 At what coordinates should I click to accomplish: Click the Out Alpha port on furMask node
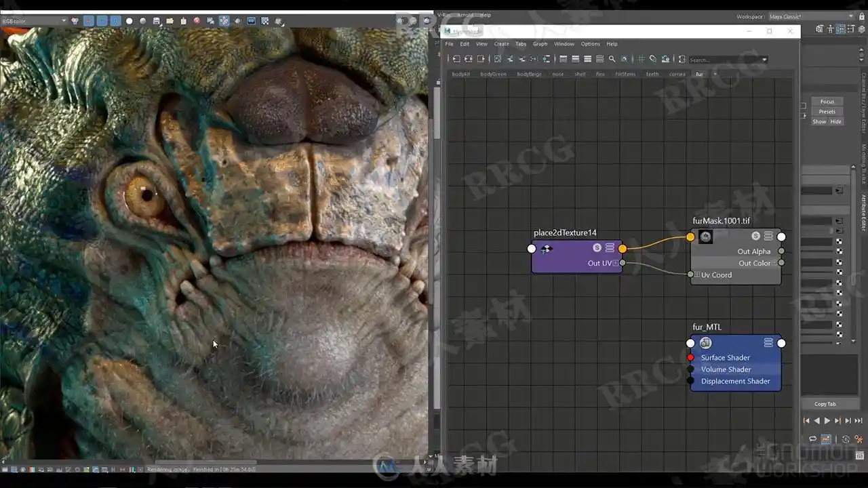pos(781,251)
